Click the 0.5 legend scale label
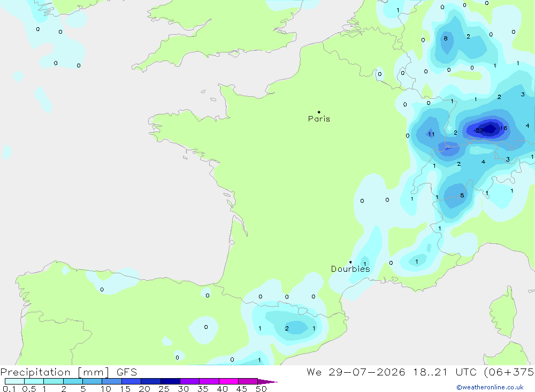The image size is (535, 392). pyautogui.click(x=29, y=389)
